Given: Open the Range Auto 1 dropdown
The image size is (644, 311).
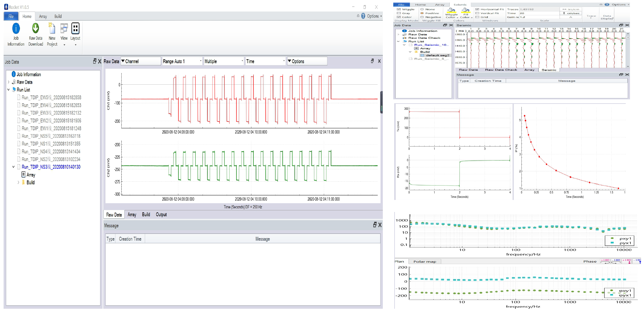Looking at the screenshot, I should [x=182, y=61].
